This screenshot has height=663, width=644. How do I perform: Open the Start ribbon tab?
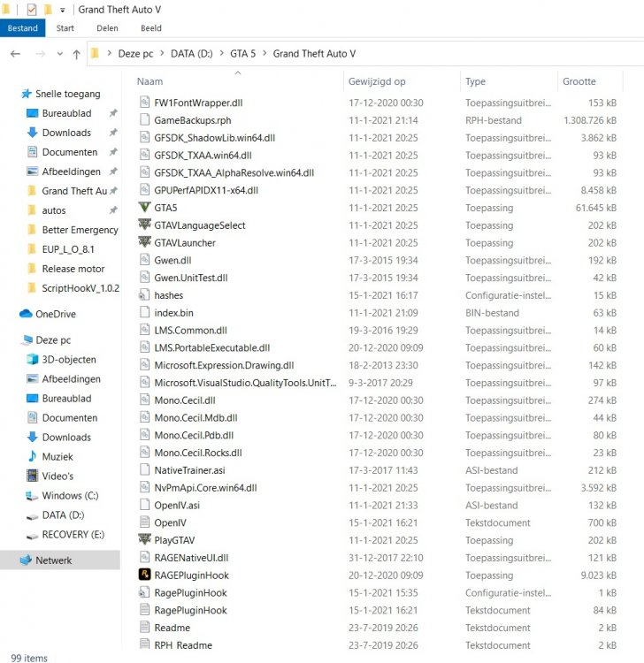pos(65,28)
